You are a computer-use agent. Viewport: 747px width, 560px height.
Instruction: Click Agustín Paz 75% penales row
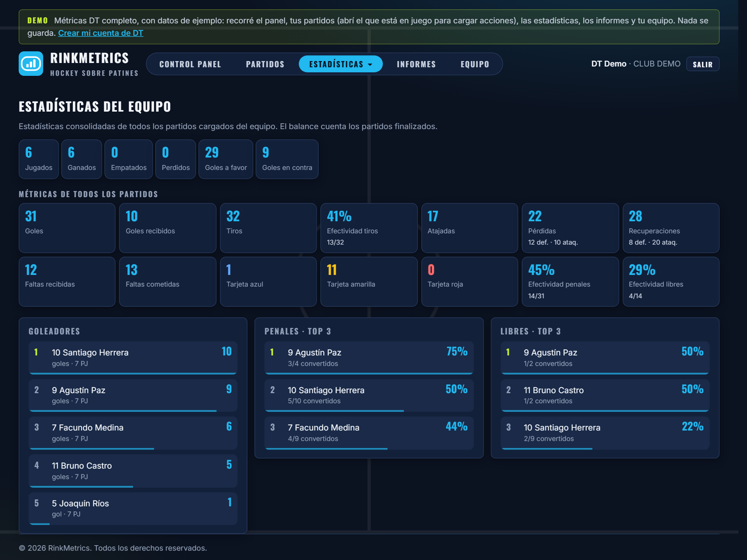(369, 358)
